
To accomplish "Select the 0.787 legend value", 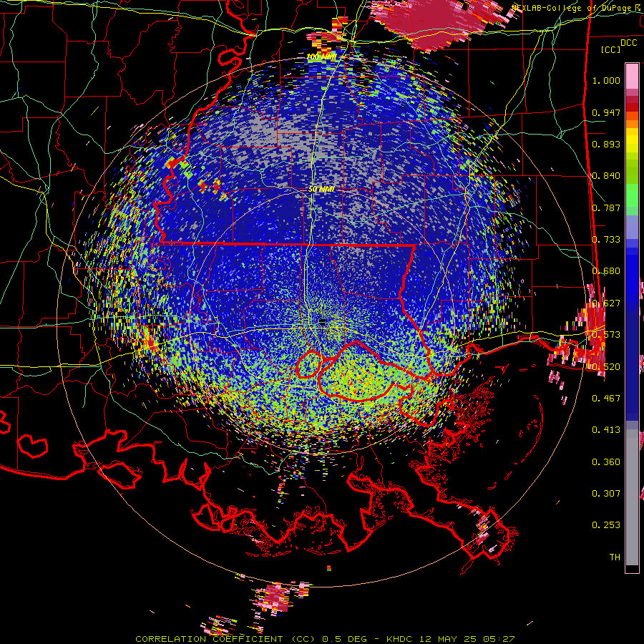I will [606, 208].
